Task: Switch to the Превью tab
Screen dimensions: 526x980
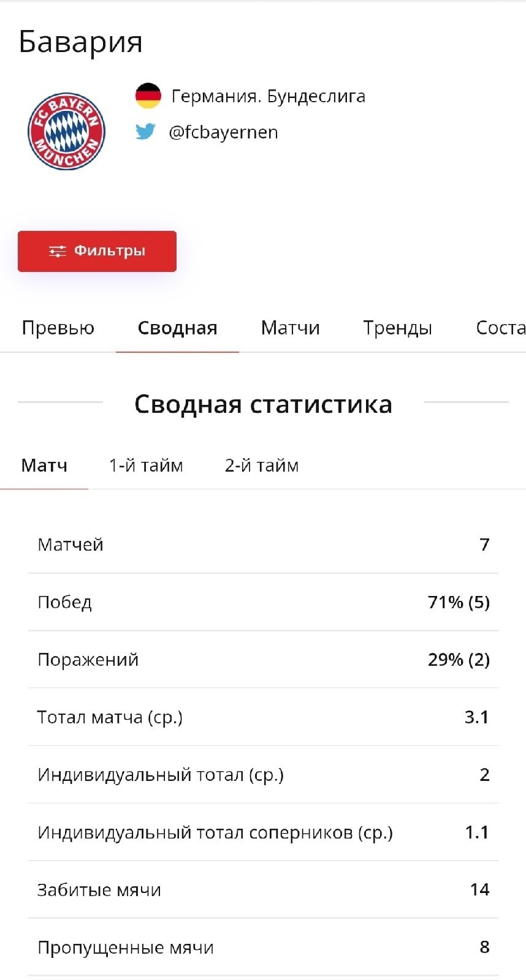Action: 58,328
